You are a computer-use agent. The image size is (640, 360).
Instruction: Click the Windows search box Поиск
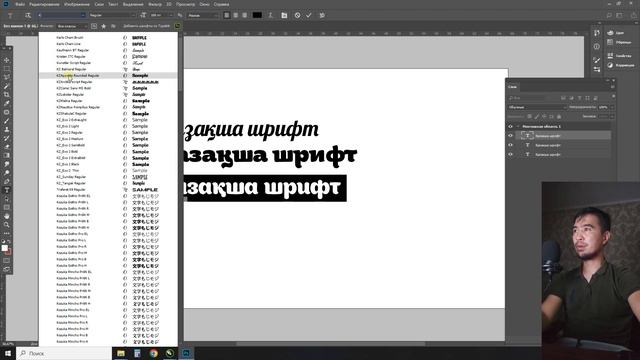[64, 353]
